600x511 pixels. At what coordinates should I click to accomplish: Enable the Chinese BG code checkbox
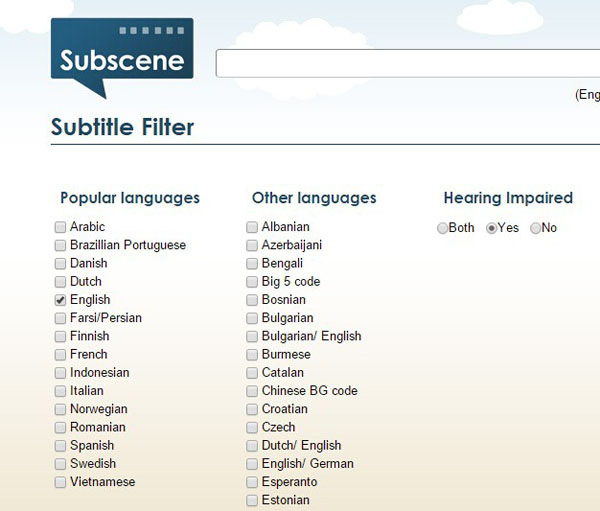(252, 391)
